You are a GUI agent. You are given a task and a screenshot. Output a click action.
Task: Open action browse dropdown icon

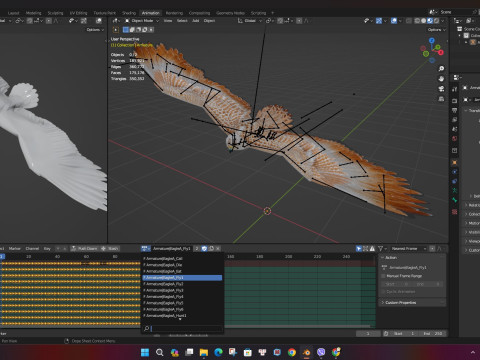tap(146, 249)
